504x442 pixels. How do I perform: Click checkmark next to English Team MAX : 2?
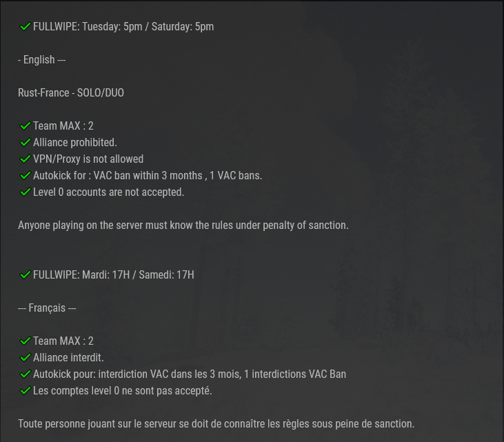pyautogui.click(x=25, y=125)
